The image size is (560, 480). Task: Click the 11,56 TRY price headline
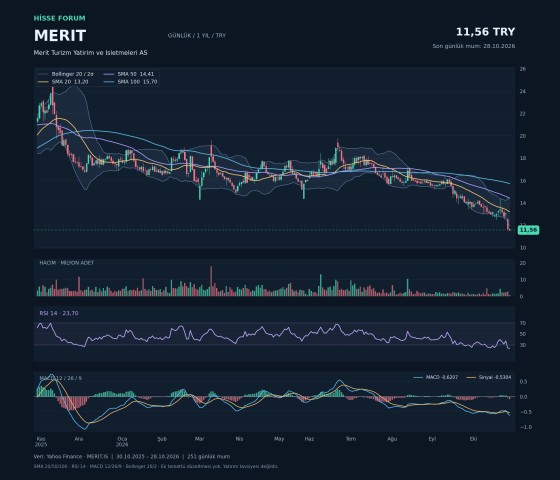click(485, 32)
